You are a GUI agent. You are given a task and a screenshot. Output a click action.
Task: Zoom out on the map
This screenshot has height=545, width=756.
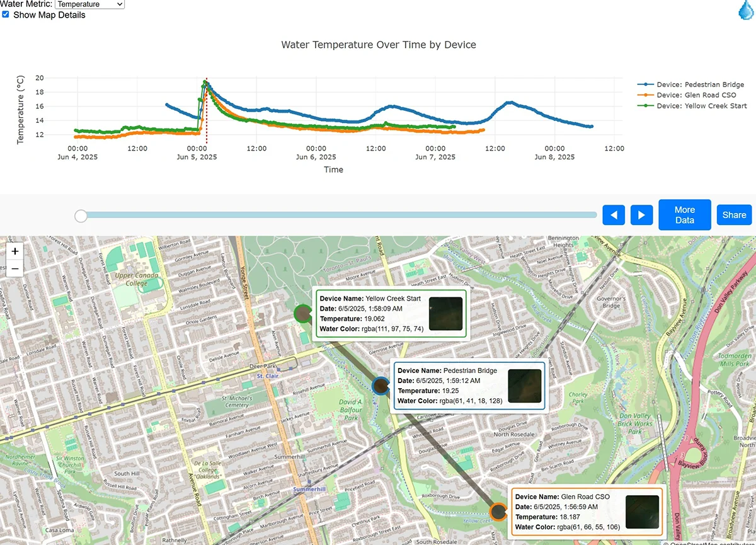(x=14, y=268)
